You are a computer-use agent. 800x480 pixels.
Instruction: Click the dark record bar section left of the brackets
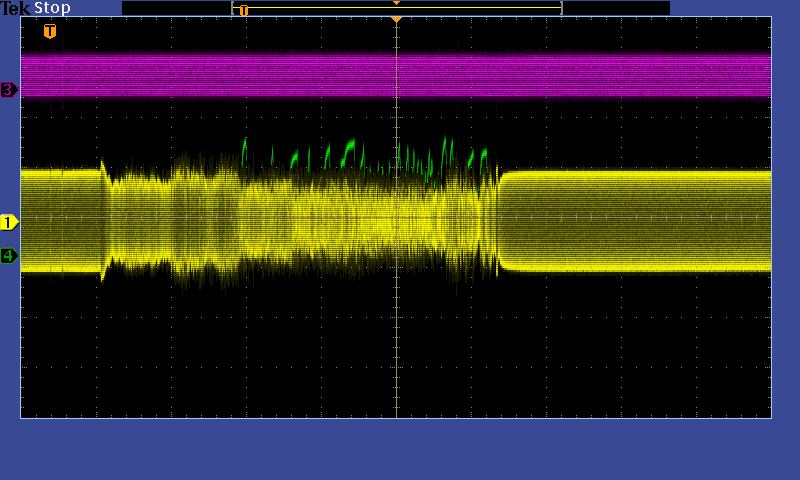pos(176,8)
